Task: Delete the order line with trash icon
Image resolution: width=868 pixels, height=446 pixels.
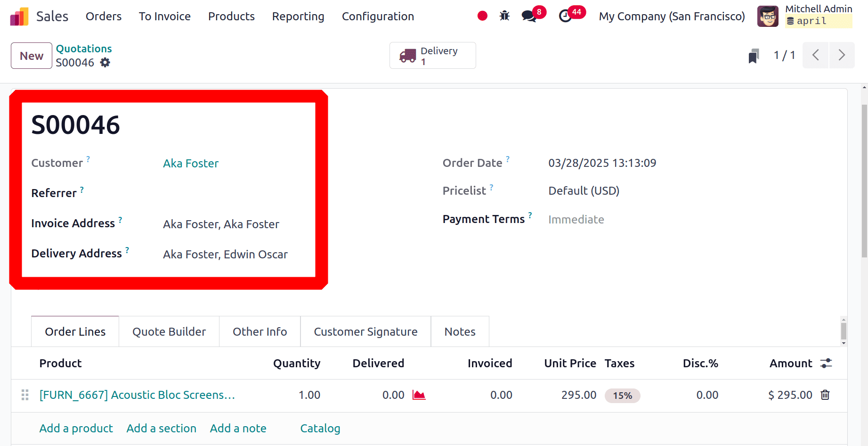Action: [825, 395]
